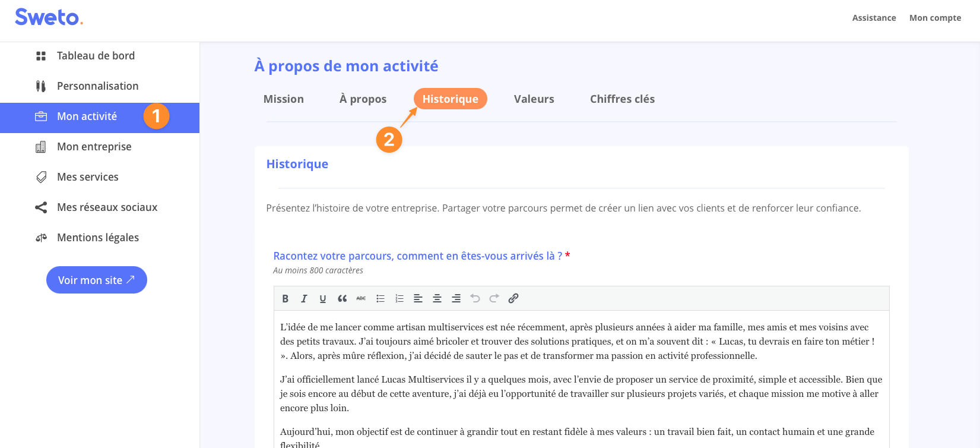Center-align the text
This screenshot has height=448, width=980.
tap(437, 299)
